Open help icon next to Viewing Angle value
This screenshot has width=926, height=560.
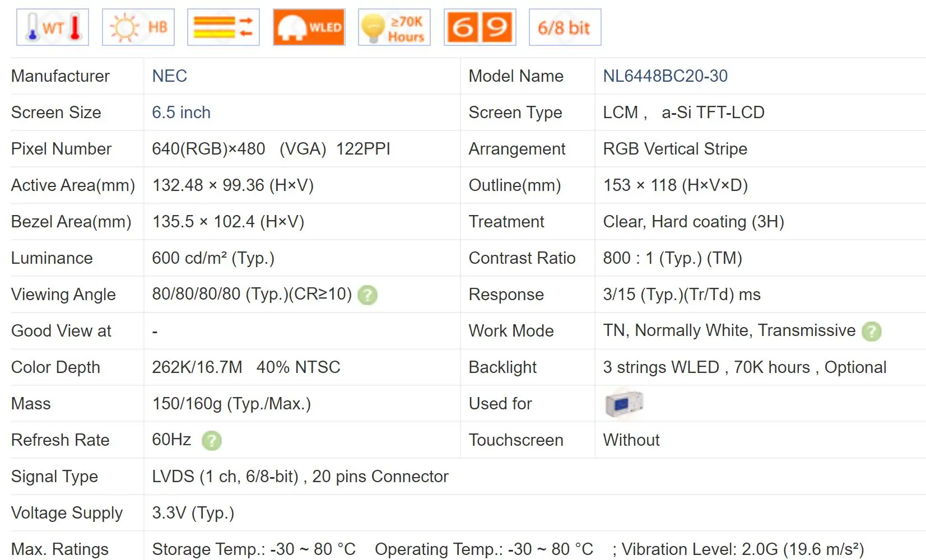pyautogui.click(x=367, y=295)
